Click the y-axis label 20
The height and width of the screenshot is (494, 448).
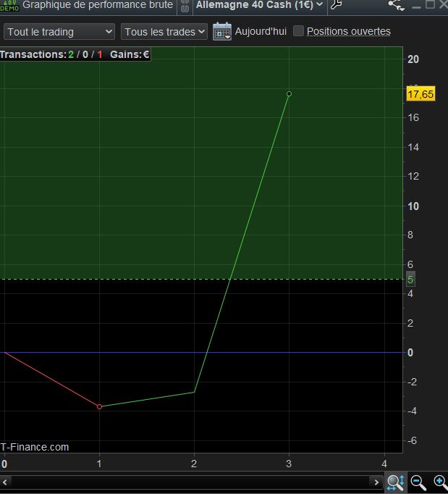coord(413,59)
